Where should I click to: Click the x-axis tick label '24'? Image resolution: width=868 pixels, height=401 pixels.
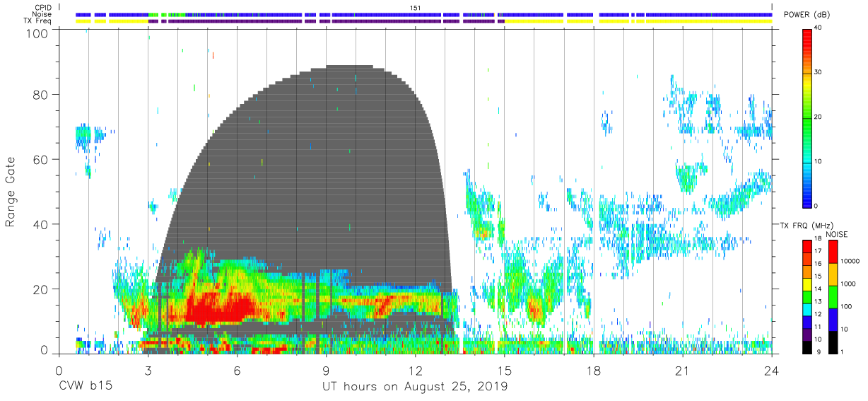pos(772,370)
